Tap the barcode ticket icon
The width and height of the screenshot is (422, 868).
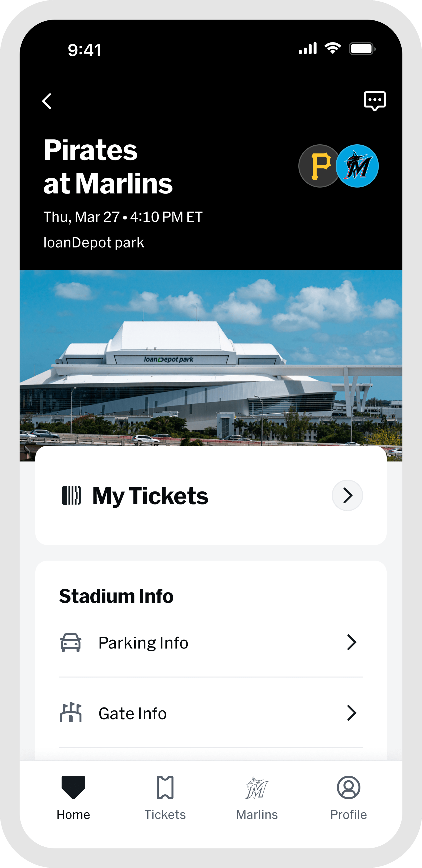point(71,495)
